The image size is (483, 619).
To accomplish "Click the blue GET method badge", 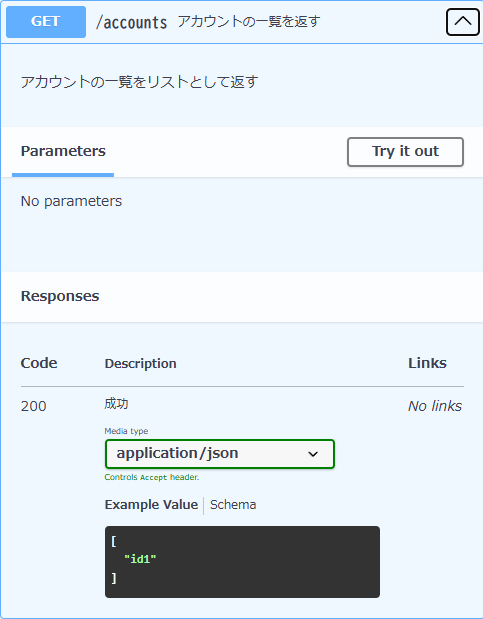I will (46, 22).
